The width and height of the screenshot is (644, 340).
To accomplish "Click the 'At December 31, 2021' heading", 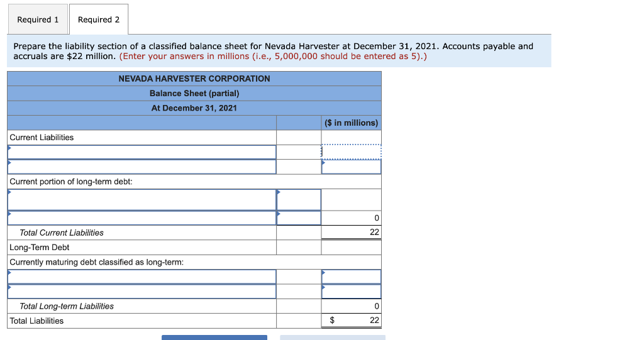I will pyautogui.click(x=194, y=108).
